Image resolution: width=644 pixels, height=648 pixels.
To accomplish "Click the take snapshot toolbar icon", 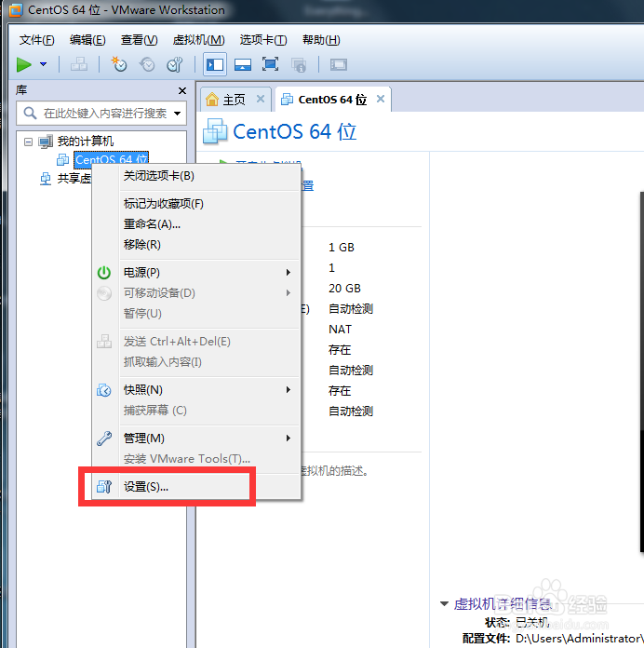I will point(119,64).
